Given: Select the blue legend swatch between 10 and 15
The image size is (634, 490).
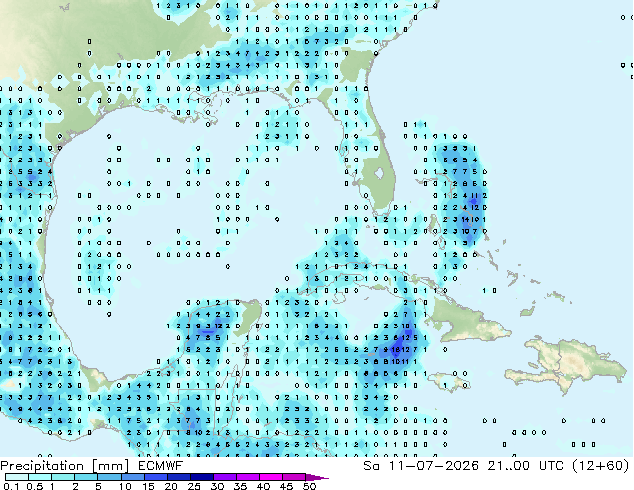Looking at the screenshot, I should pos(133,477).
